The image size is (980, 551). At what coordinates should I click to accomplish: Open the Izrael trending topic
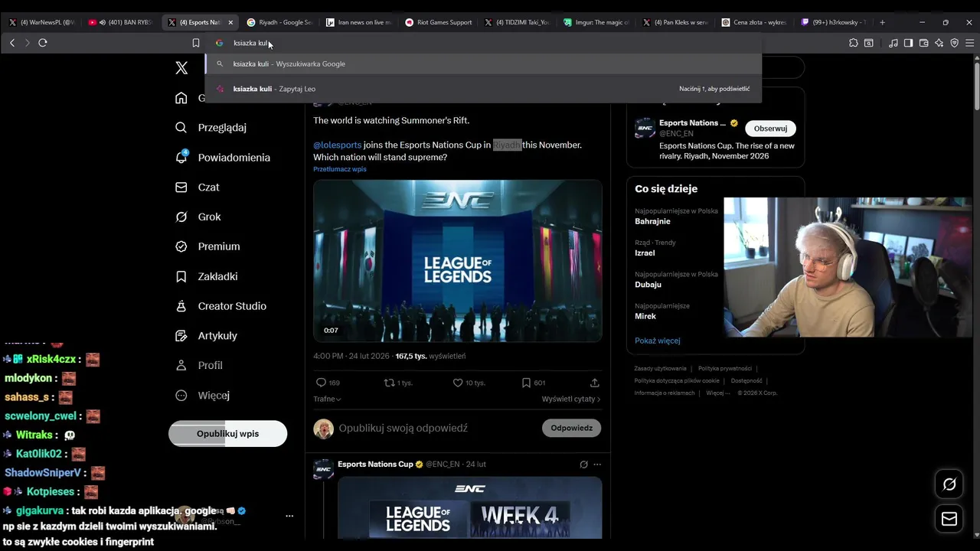coord(645,253)
